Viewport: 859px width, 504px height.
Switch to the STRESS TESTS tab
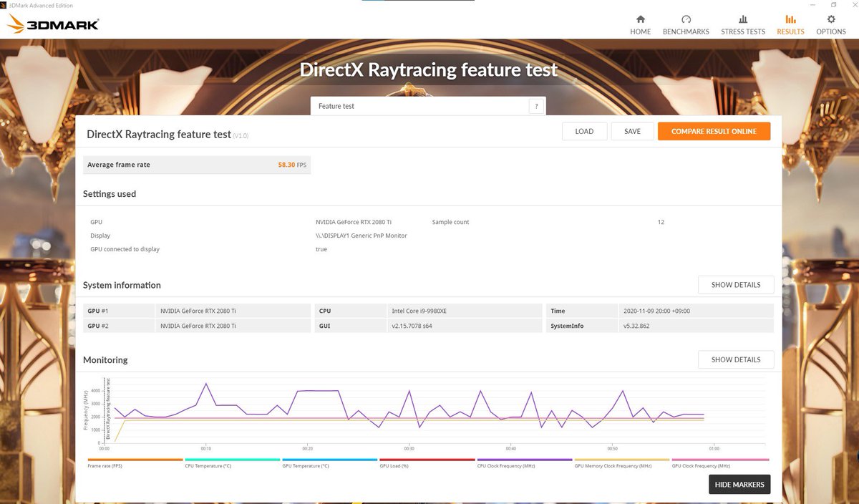coord(743,24)
